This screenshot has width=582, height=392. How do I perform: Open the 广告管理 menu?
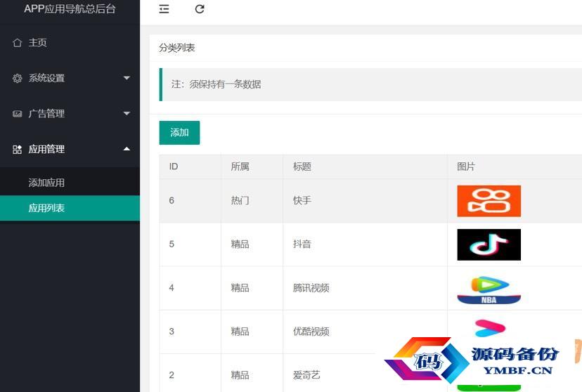click(70, 114)
